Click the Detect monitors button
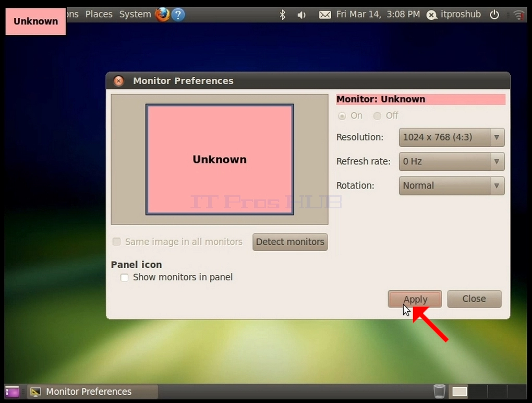532x403 pixels. [290, 242]
